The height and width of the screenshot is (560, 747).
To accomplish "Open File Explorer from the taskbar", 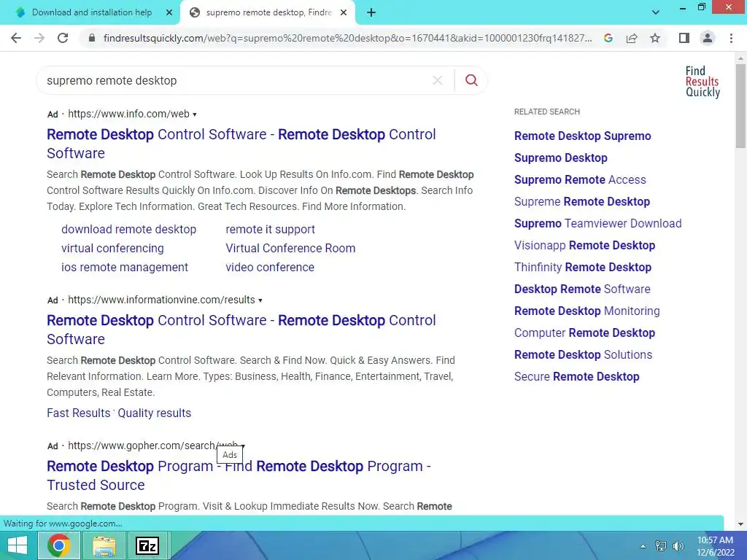I will point(104,545).
